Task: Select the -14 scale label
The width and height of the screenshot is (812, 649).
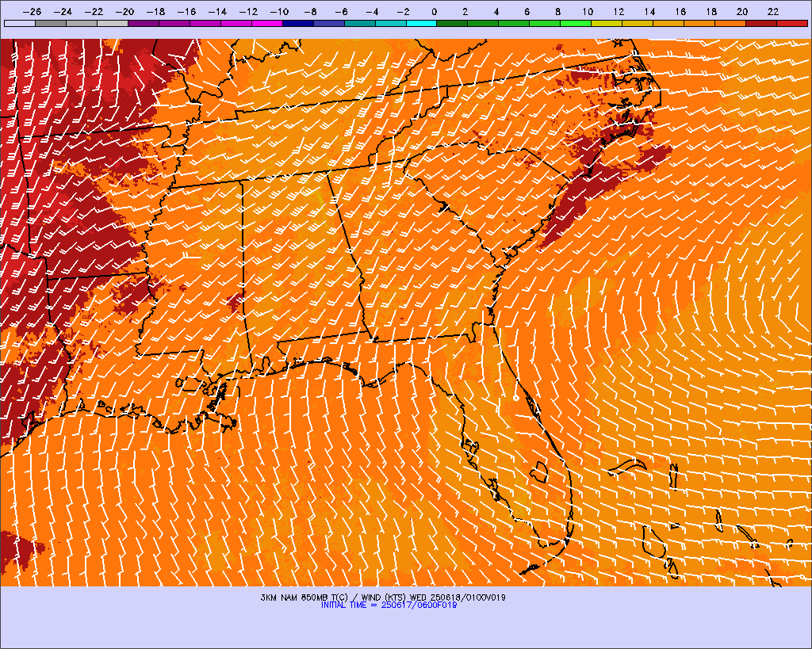Action: tap(218, 11)
